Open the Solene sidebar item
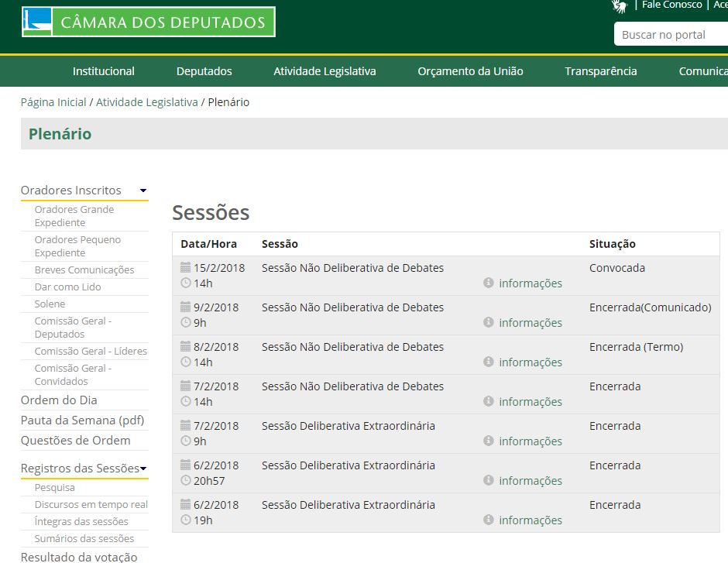 [50, 304]
